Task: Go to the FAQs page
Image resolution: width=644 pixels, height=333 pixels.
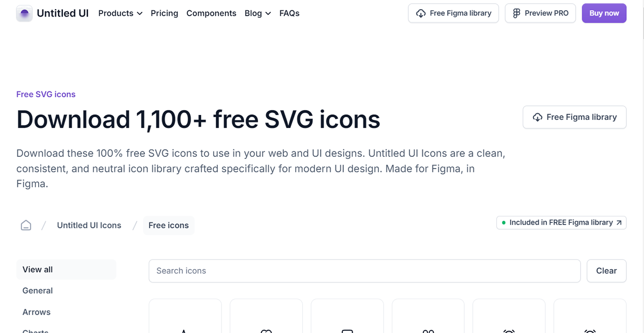Action: (x=289, y=13)
